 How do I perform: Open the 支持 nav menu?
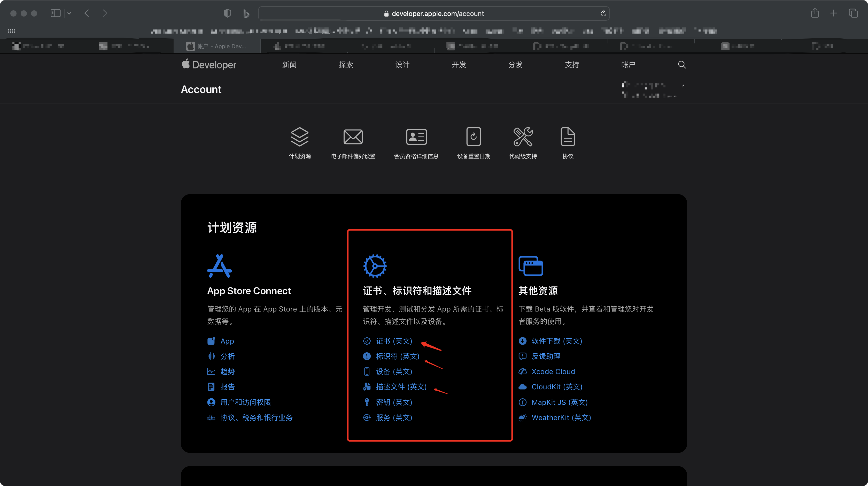(572, 64)
